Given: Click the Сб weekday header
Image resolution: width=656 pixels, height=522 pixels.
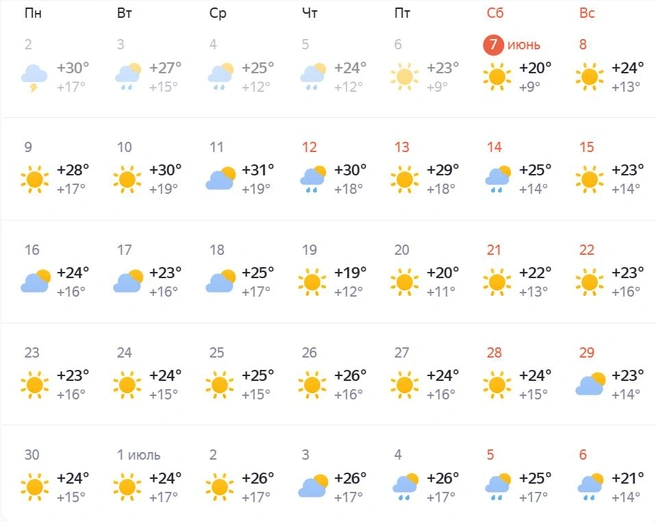Looking at the screenshot, I should click(x=495, y=13).
